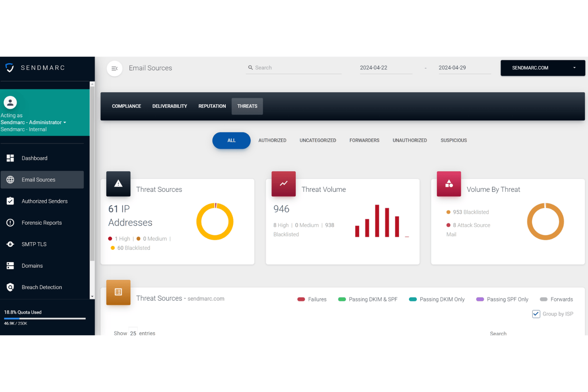
Task: Click the quota used progress bar
Action: pyautogui.click(x=45, y=319)
